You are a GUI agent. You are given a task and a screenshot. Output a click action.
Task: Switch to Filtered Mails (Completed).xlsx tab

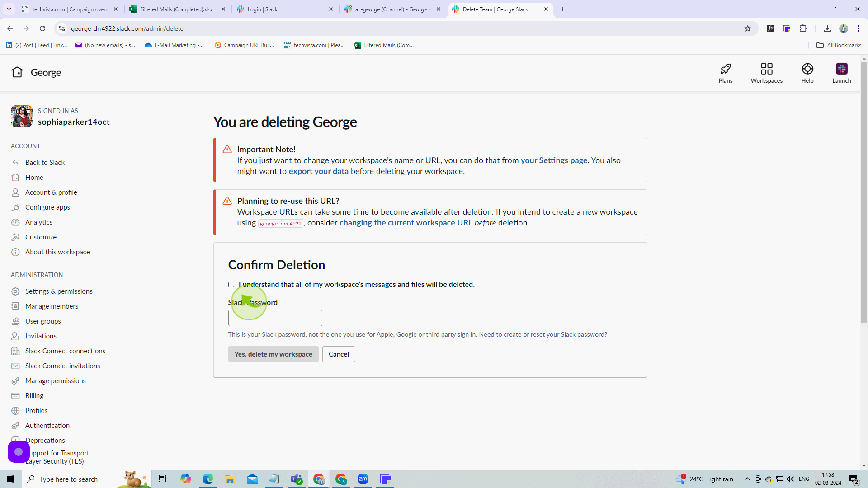tap(176, 9)
